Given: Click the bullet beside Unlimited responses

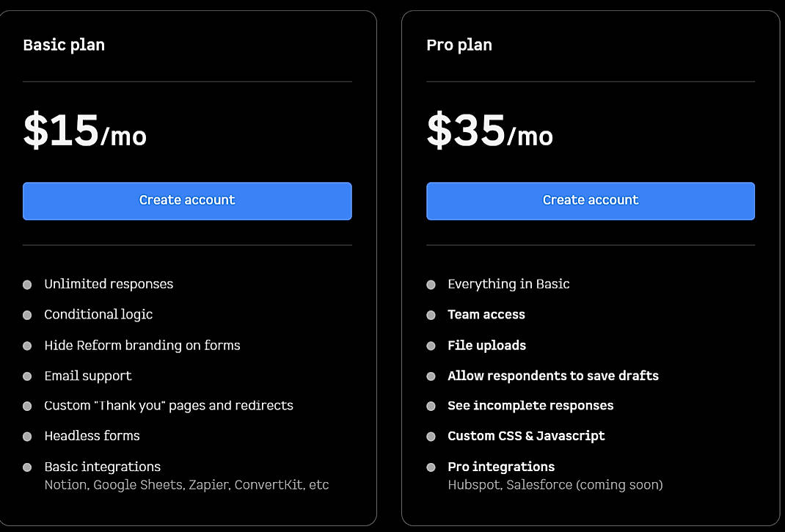Looking at the screenshot, I should [27, 284].
